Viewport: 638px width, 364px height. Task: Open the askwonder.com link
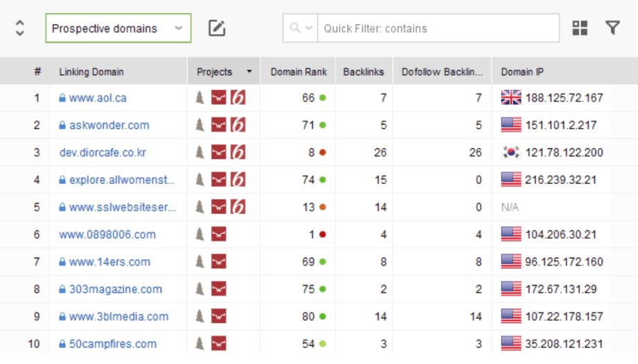pyautogui.click(x=109, y=125)
